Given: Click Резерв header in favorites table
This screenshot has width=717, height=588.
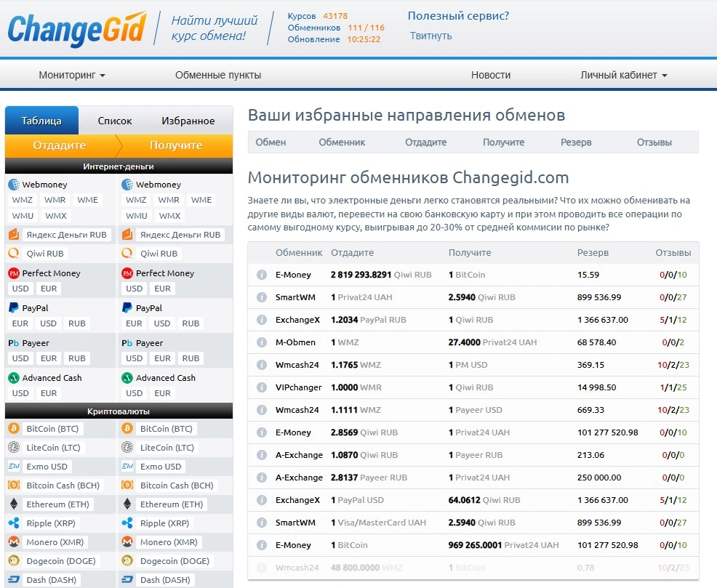Looking at the screenshot, I should coord(576,142).
